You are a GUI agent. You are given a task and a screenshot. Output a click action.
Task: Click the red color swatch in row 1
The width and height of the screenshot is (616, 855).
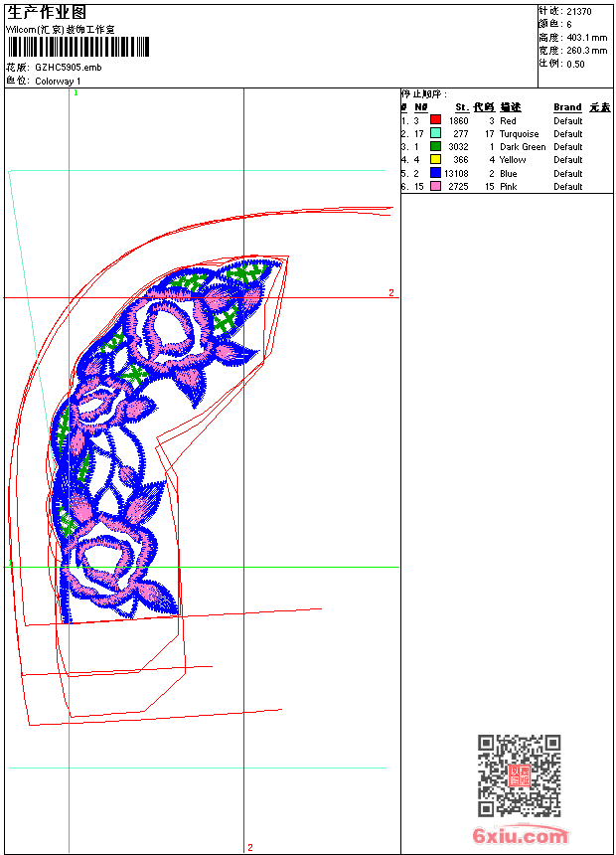435,120
